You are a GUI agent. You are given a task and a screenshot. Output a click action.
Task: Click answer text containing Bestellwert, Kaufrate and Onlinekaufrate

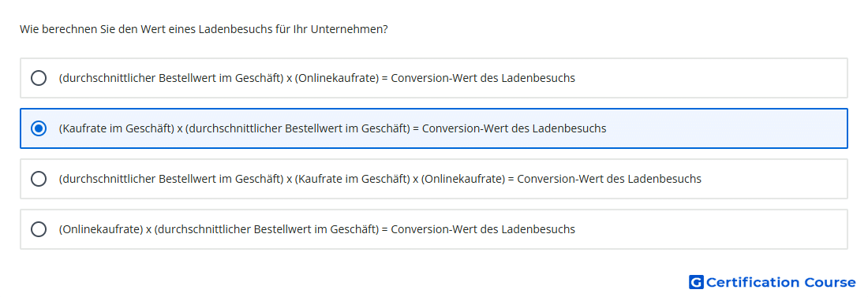click(x=380, y=179)
